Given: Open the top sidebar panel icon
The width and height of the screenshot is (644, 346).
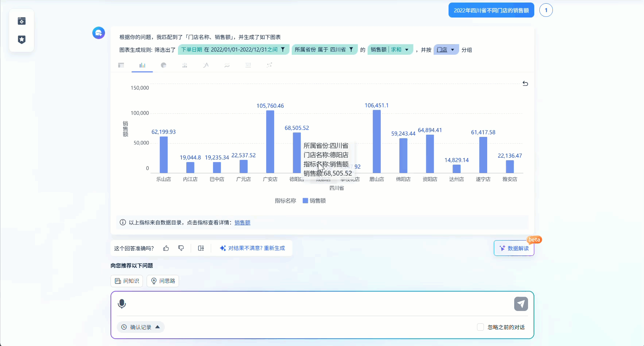Looking at the screenshot, I should pos(22,21).
